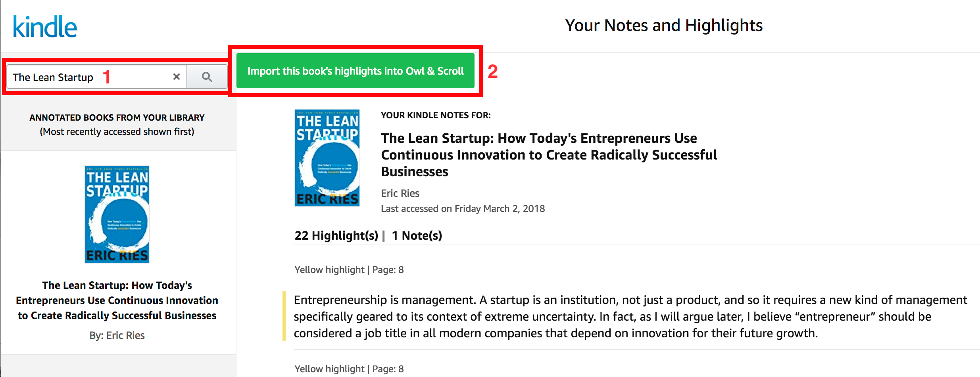Select The Lean Startup cover in sidebar
The image size is (980, 377).
pyautogui.click(x=117, y=214)
